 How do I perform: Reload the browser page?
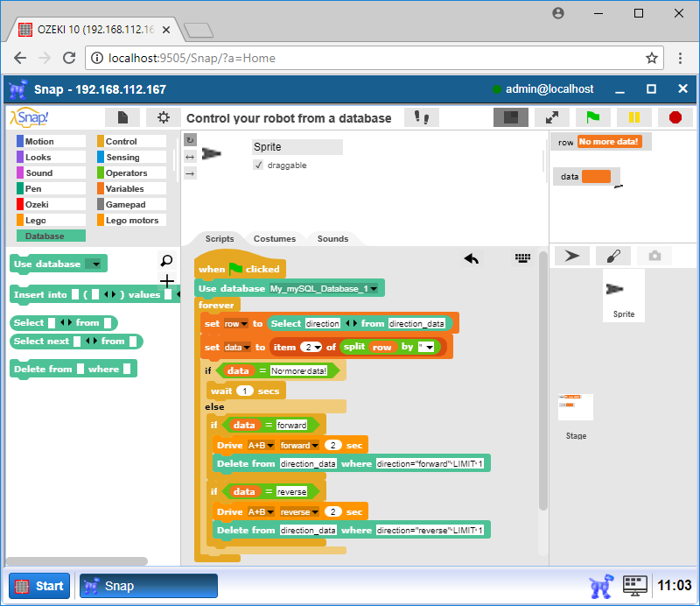coord(69,58)
